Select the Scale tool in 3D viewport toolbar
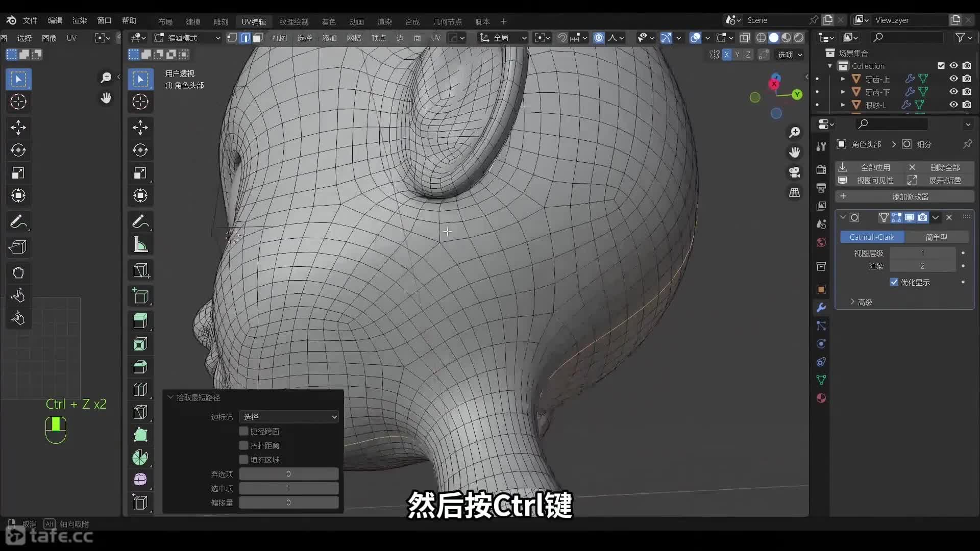This screenshot has height=551, width=980. (140, 173)
